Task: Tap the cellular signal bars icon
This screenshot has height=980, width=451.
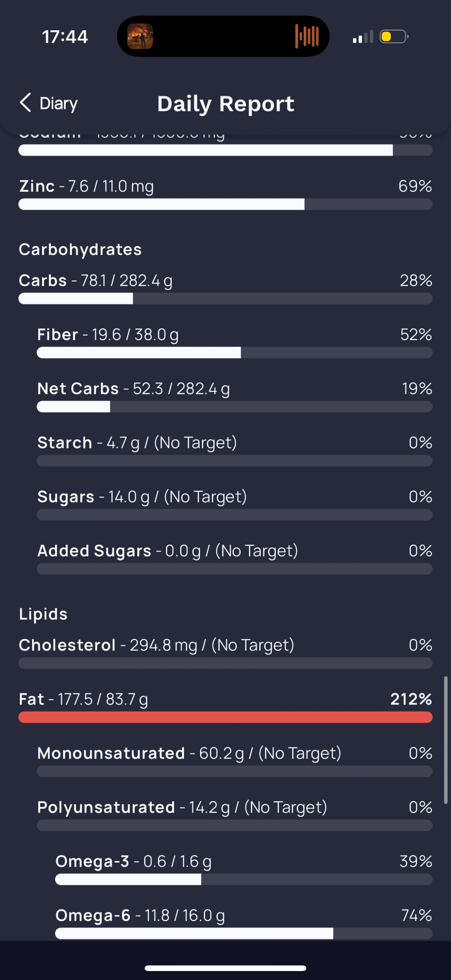Action: point(363,37)
